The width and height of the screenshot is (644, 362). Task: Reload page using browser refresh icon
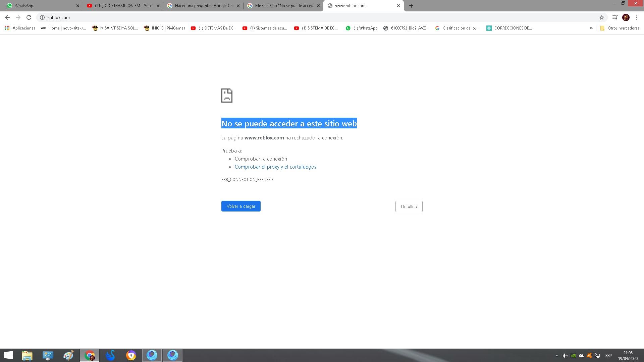click(x=28, y=17)
